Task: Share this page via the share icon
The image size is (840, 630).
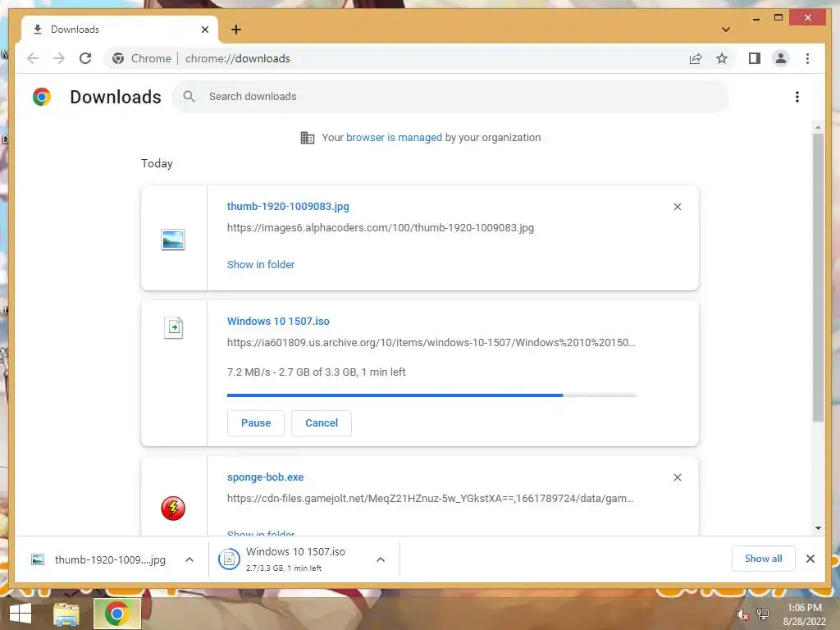Action: (x=696, y=58)
